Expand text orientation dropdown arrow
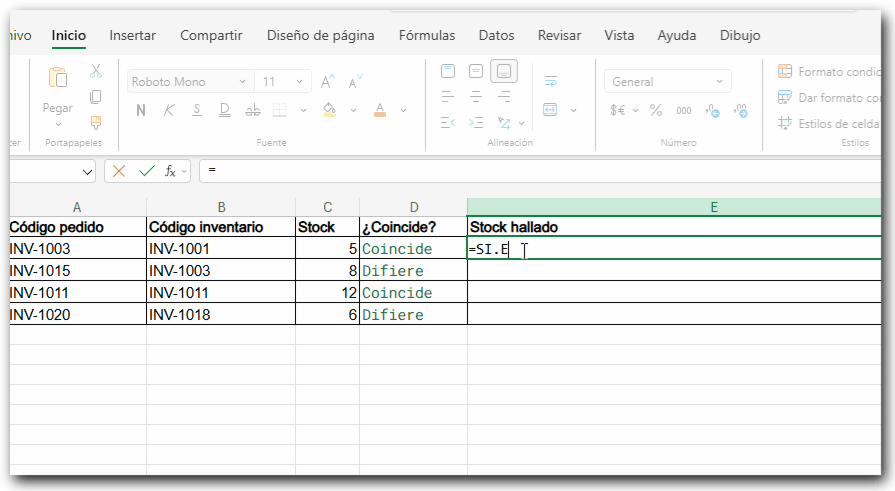Screen dimensions: 895x491 (x=521, y=123)
